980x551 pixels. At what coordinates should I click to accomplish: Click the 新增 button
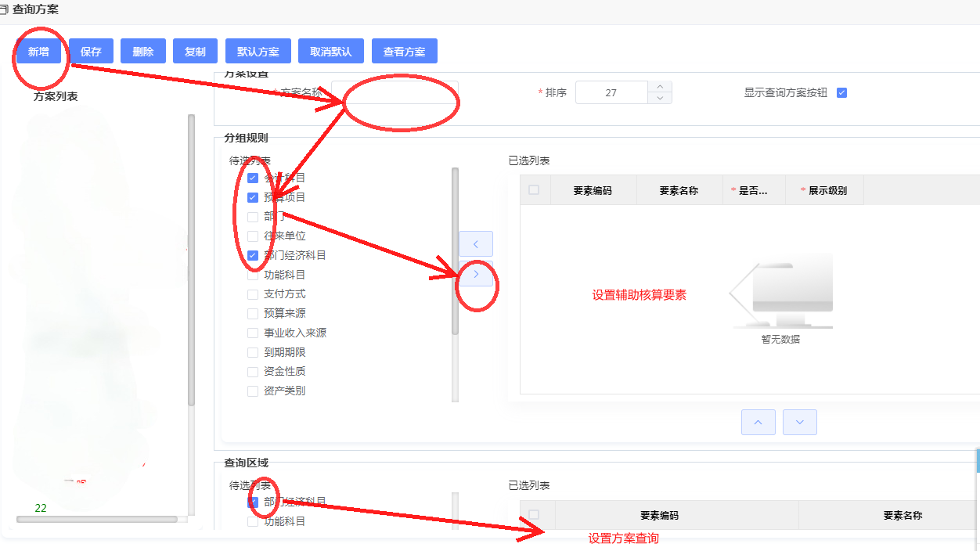(38, 52)
